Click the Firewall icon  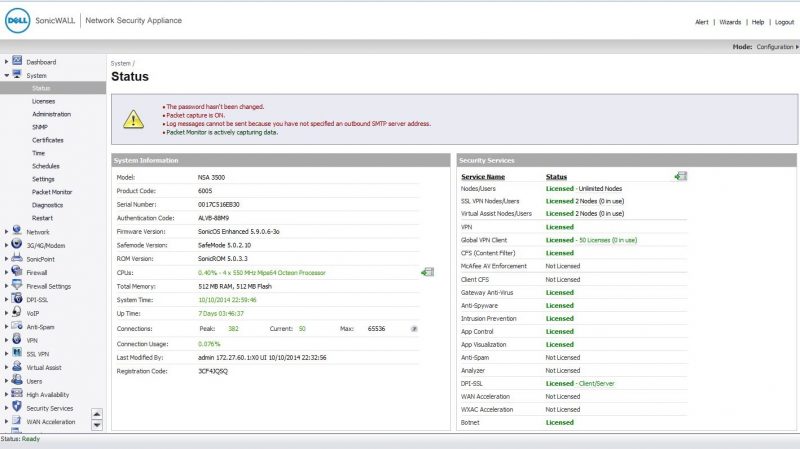pos(17,271)
